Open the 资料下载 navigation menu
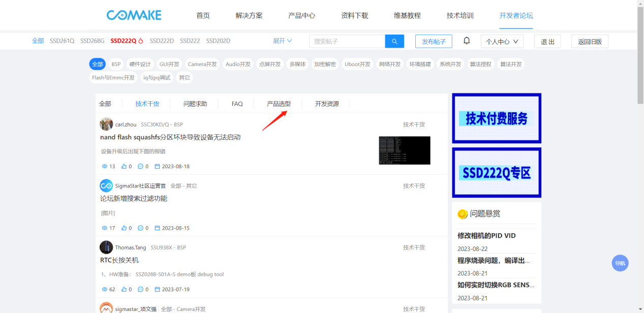This screenshot has height=313, width=644. click(354, 15)
